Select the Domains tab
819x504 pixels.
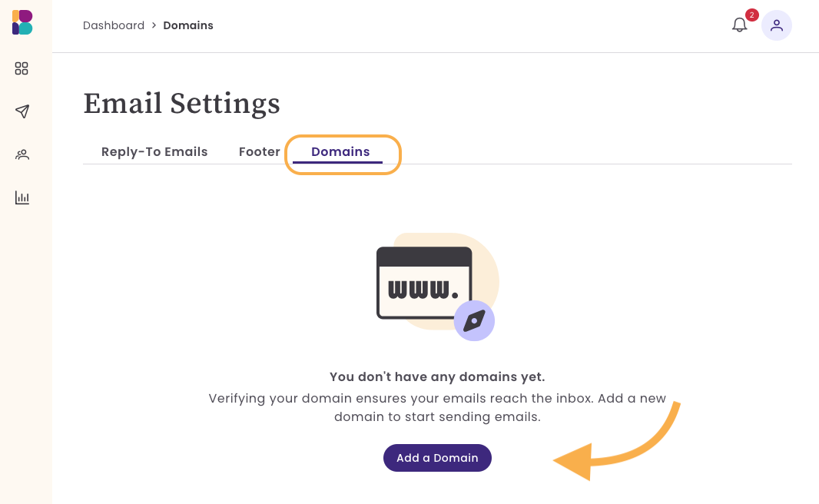(340, 151)
